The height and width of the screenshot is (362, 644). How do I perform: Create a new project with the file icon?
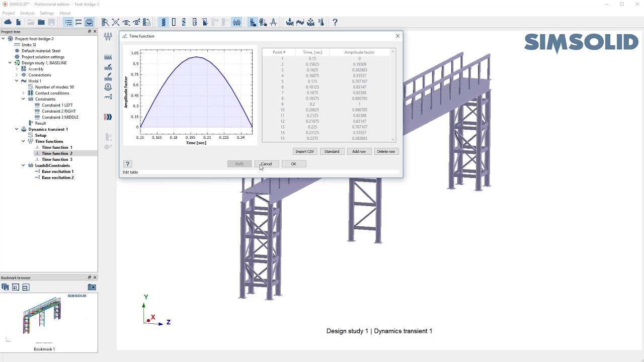point(19,22)
